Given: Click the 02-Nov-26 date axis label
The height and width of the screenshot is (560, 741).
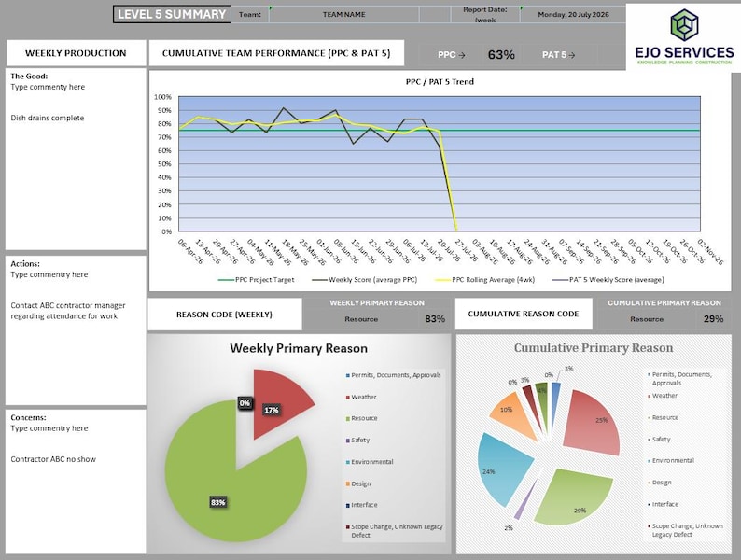Looking at the screenshot, I should click(x=710, y=251).
